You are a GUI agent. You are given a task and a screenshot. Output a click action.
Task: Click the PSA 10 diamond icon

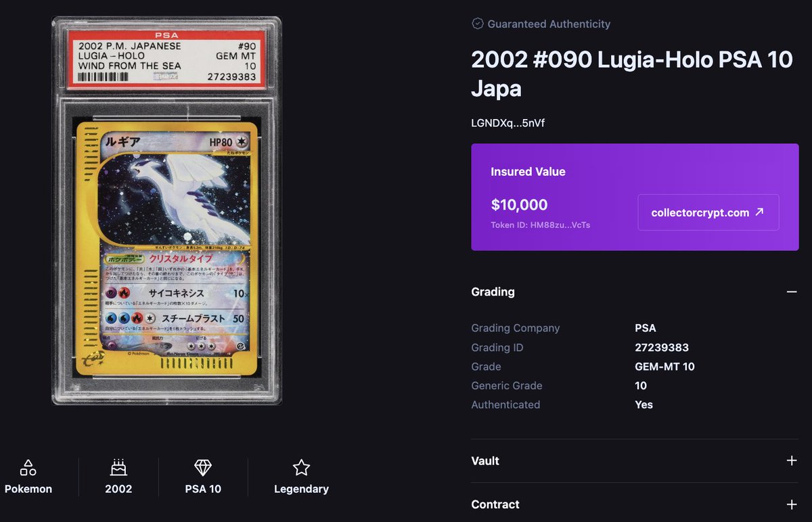203,467
